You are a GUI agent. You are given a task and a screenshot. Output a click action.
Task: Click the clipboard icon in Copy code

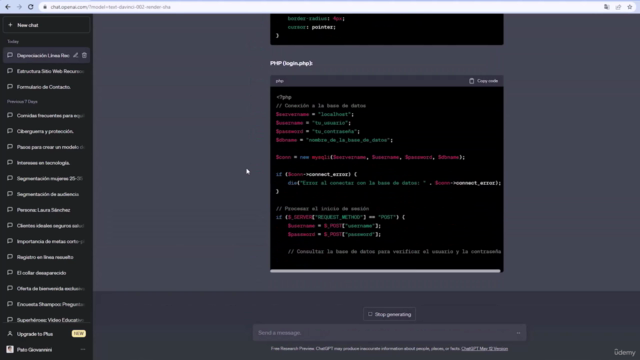(471, 81)
